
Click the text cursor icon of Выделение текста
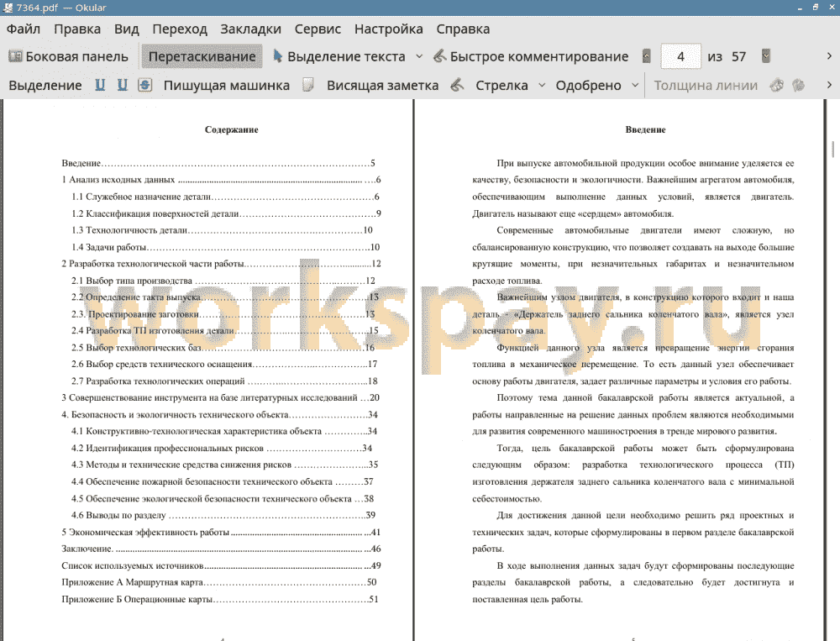coord(277,55)
